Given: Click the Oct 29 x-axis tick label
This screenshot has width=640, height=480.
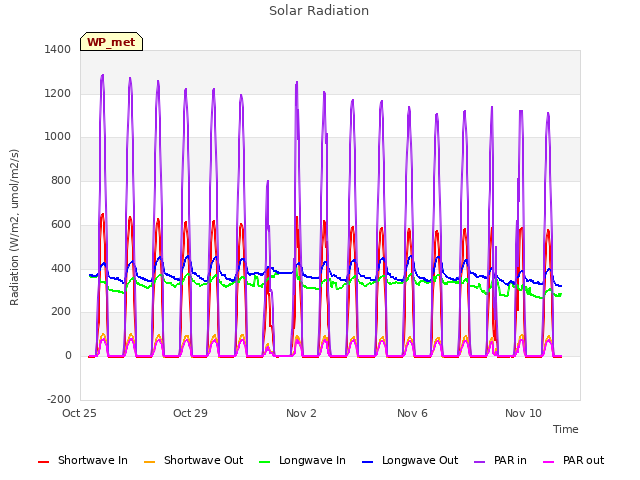Looking at the screenshot, I should pyautogui.click(x=190, y=413).
